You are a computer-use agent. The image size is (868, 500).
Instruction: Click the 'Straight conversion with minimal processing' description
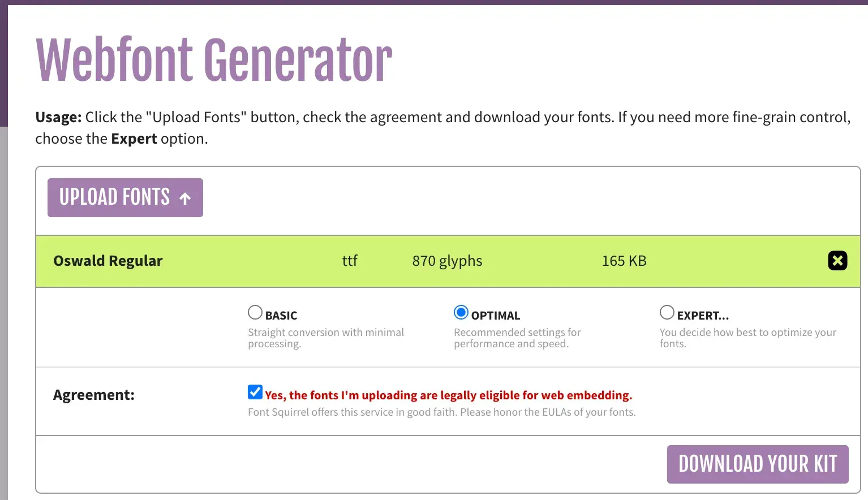[x=326, y=338]
